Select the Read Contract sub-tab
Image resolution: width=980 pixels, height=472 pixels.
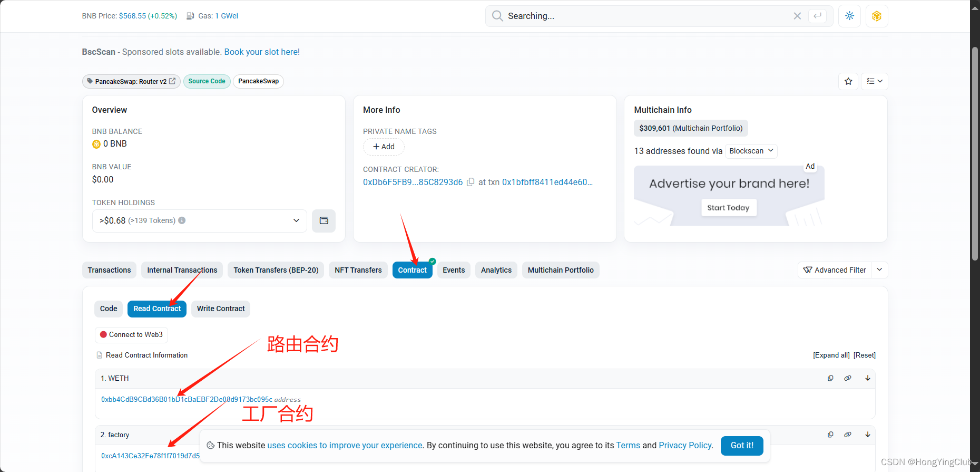tap(157, 309)
